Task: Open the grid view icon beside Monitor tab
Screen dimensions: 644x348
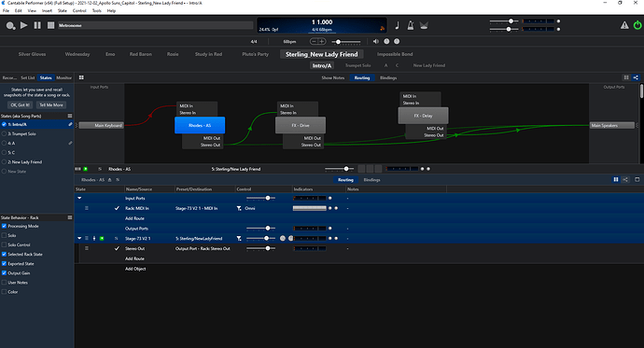Action: pos(81,77)
